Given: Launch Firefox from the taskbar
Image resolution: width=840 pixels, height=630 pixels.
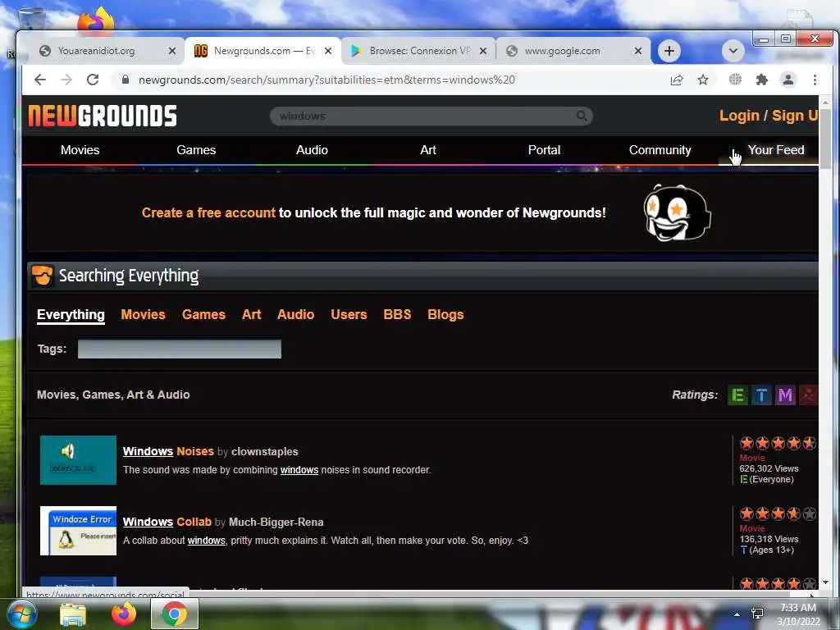Looking at the screenshot, I should tap(124, 614).
